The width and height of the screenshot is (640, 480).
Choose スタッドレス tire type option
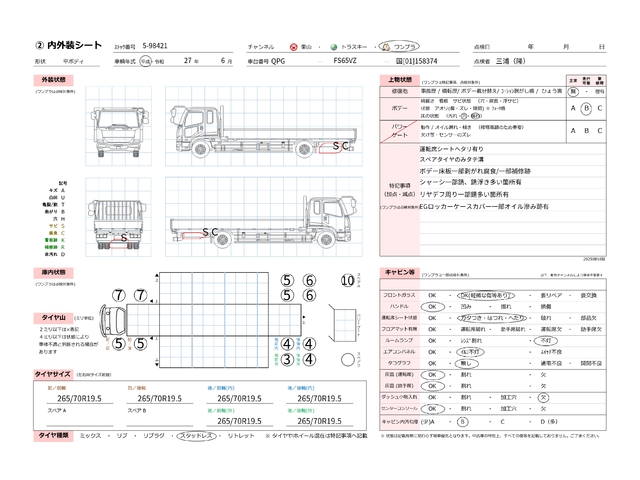196,436
